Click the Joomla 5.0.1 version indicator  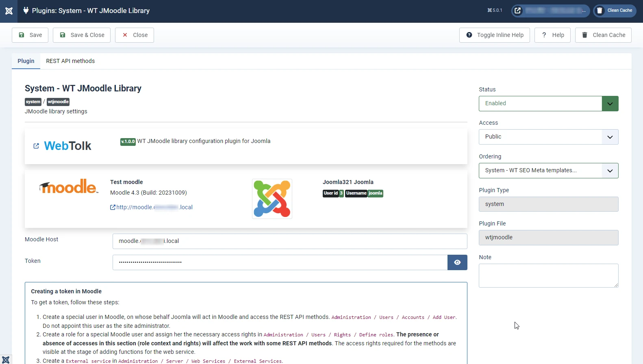pyautogui.click(x=495, y=11)
